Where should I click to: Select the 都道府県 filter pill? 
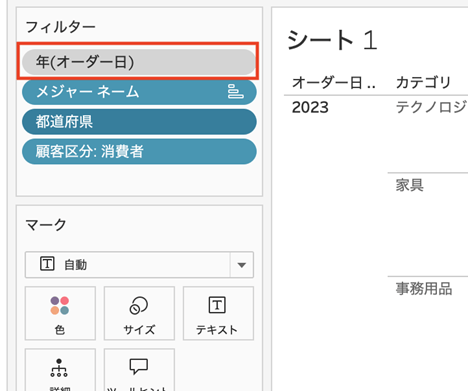click(139, 122)
